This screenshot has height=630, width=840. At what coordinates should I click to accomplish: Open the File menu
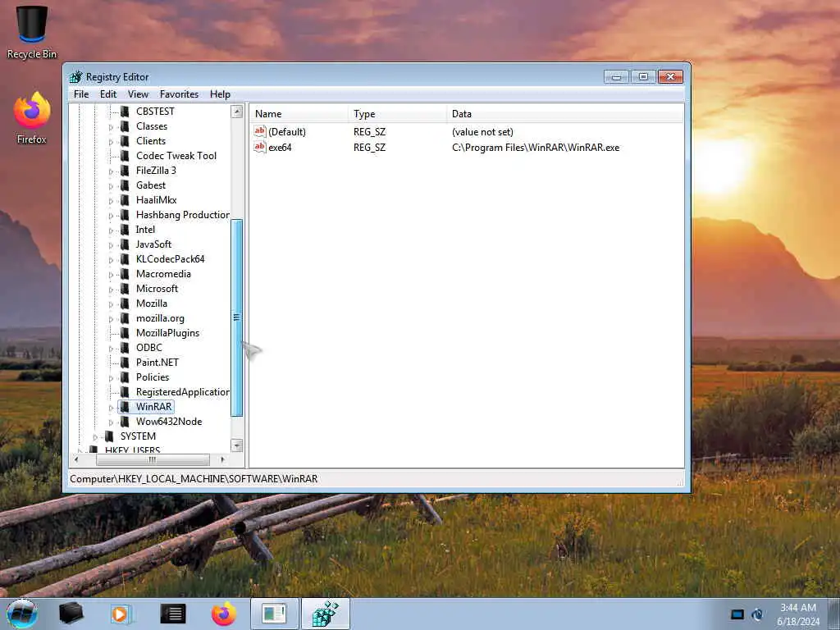tap(81, 94)
